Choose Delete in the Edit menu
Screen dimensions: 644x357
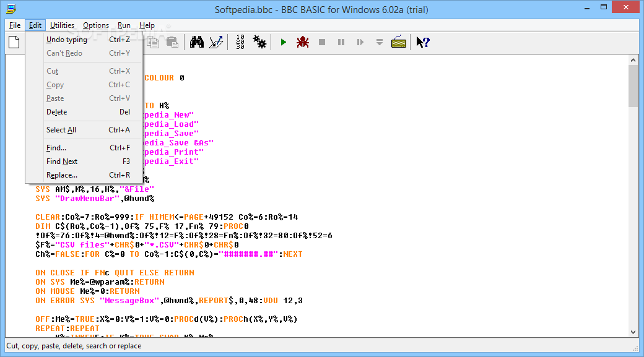(x=84, y=111)
